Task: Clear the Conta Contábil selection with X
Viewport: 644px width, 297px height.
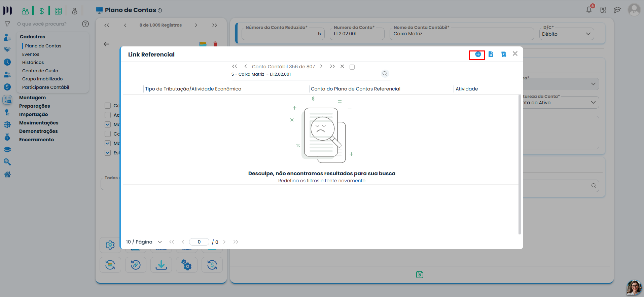Action: coord(342,67)
